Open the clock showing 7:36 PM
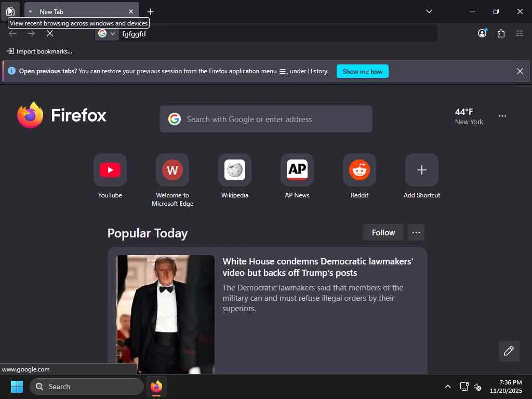532x399 pixels. (506, 387)
